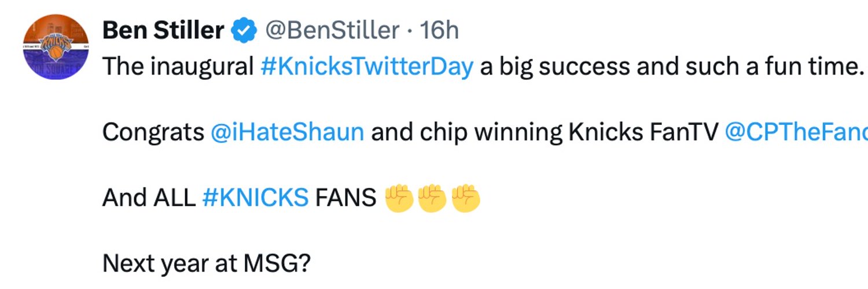The width and height of the screenshot is (868, 289).
Task: Click the word "FANS"
Action: tap(346, 198)
